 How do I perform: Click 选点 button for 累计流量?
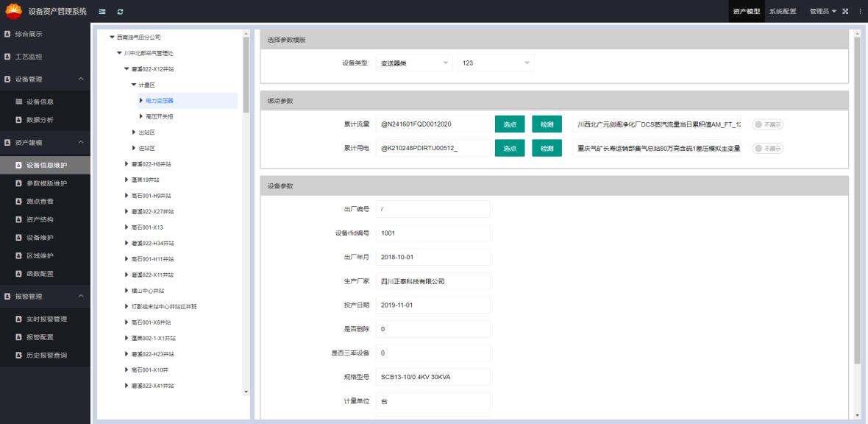(x=510, y=124)
